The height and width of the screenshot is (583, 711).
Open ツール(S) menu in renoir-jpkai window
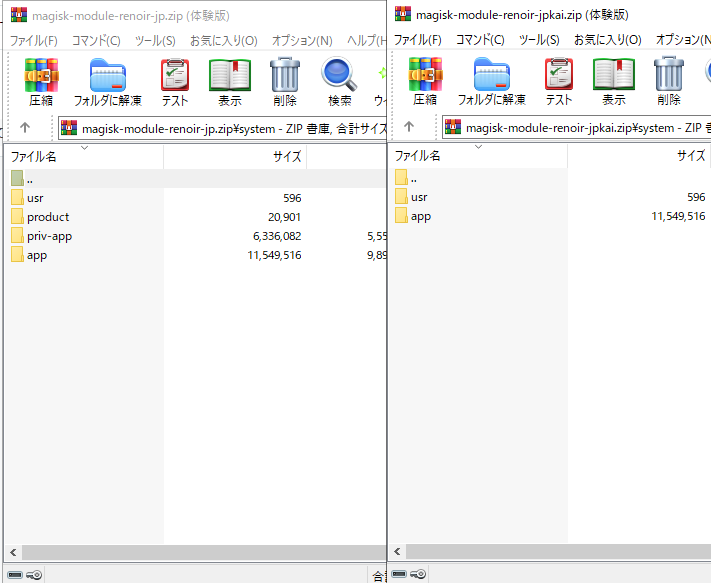click(539, 40)
